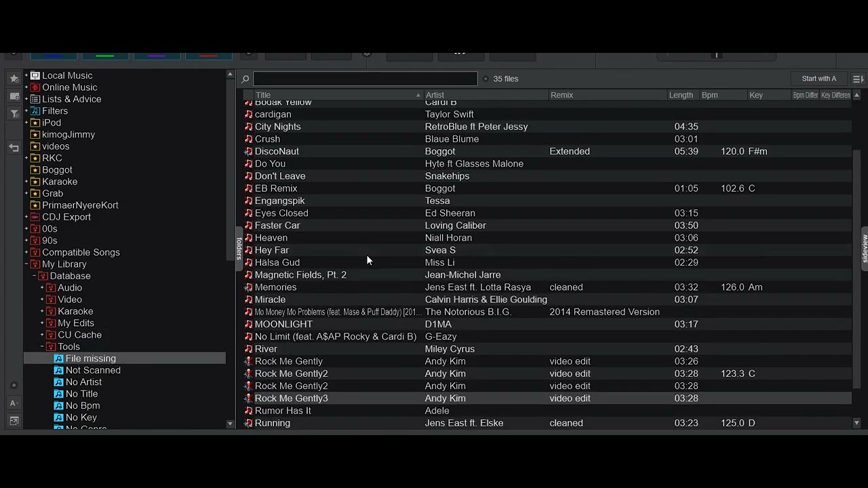
Task: Click the virtual folder icon in sidebar strip
Action: 14,96
